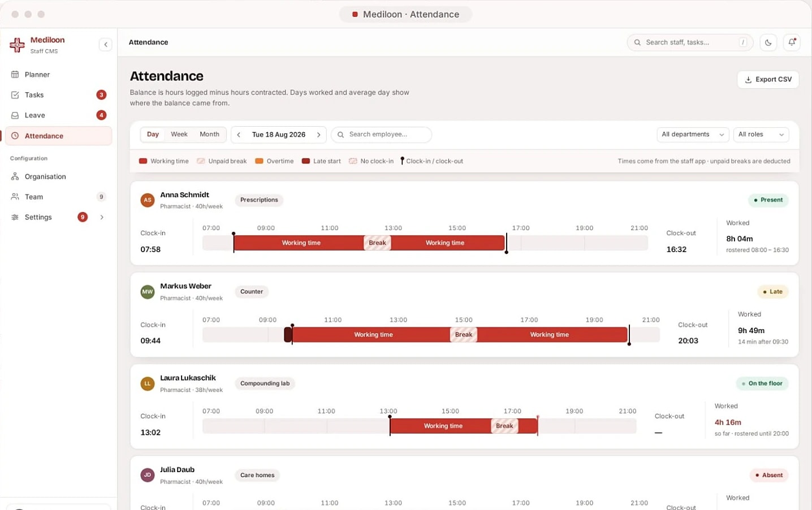Screen dimensions: 812x510
Task: Click the Present status badge
Action: (x=768, y=200)
